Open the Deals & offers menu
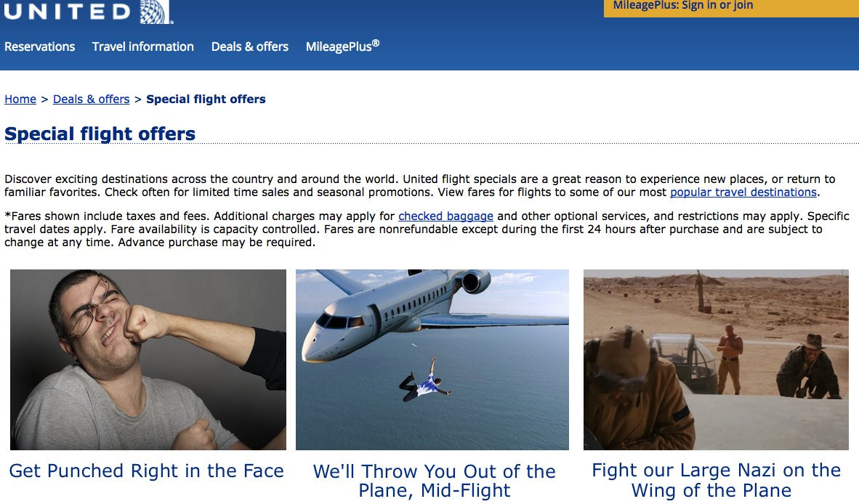The width and height of the screenshot is (859, 504). [250, 46]
